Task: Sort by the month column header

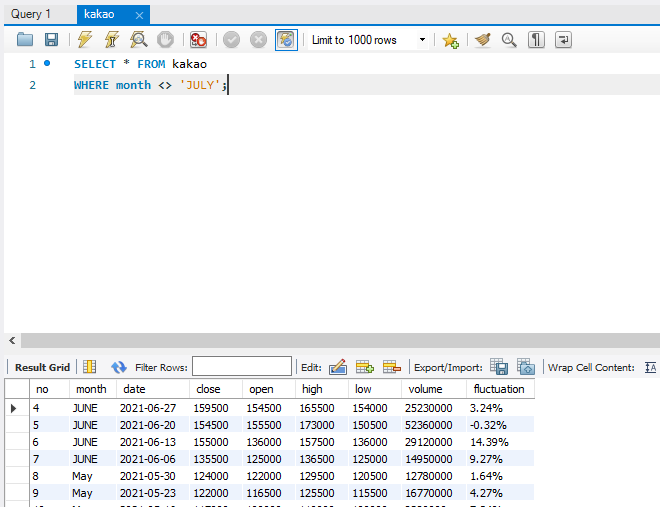Action: pos(93,389)
